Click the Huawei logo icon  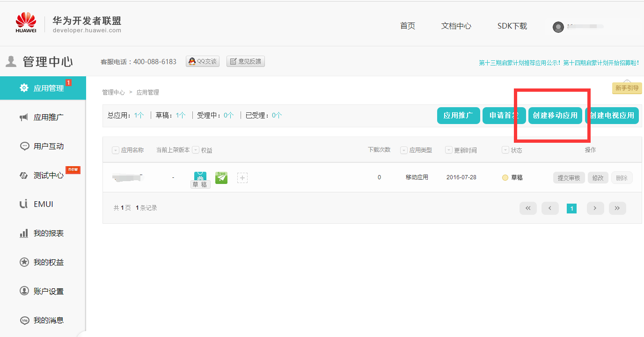pos(26,22)
